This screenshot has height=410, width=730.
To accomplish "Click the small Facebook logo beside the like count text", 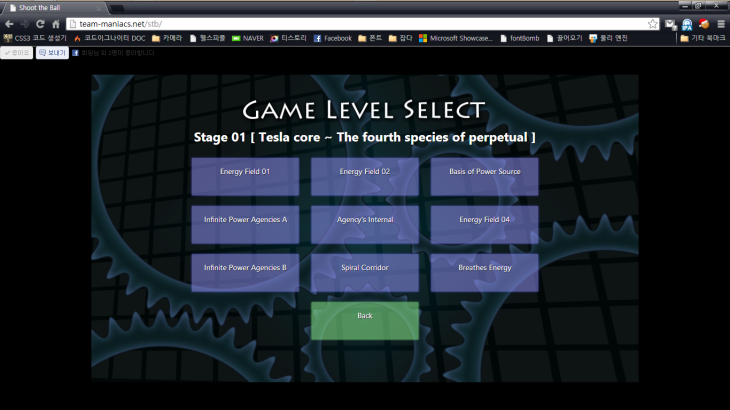I will (75, 53).
